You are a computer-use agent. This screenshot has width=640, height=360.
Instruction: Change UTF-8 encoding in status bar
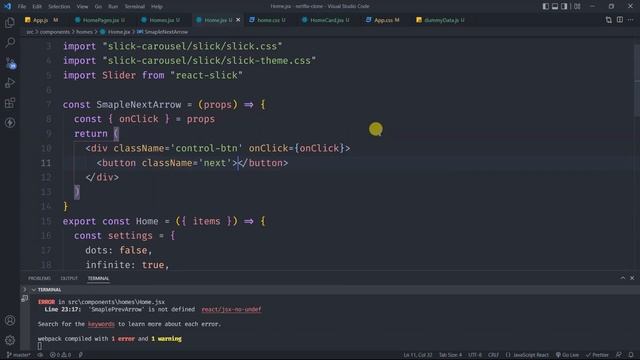(x=475, y=355)
